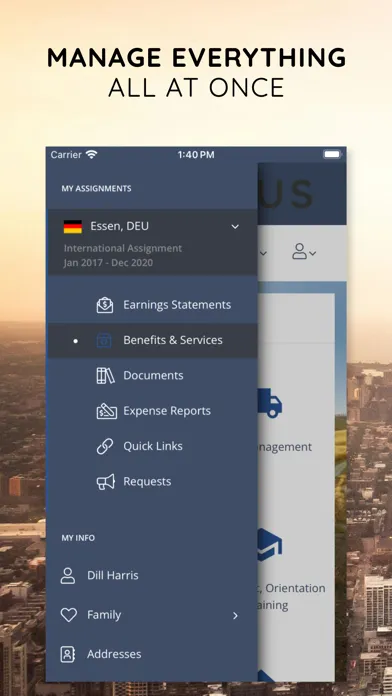Viewport: 392px width, 696px height.
Task: Open the user profile dropdown in the header
Action: 304,251
